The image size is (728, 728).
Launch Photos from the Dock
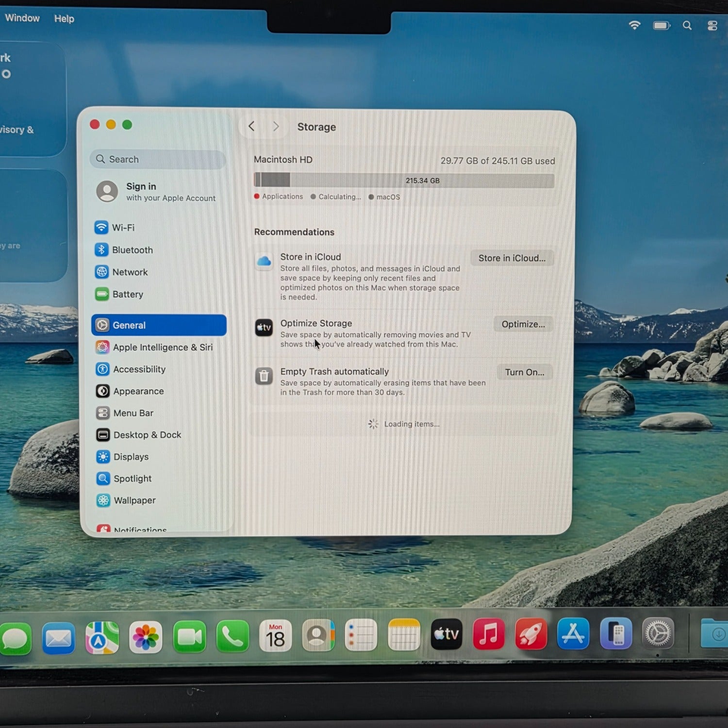pos(146,637)
